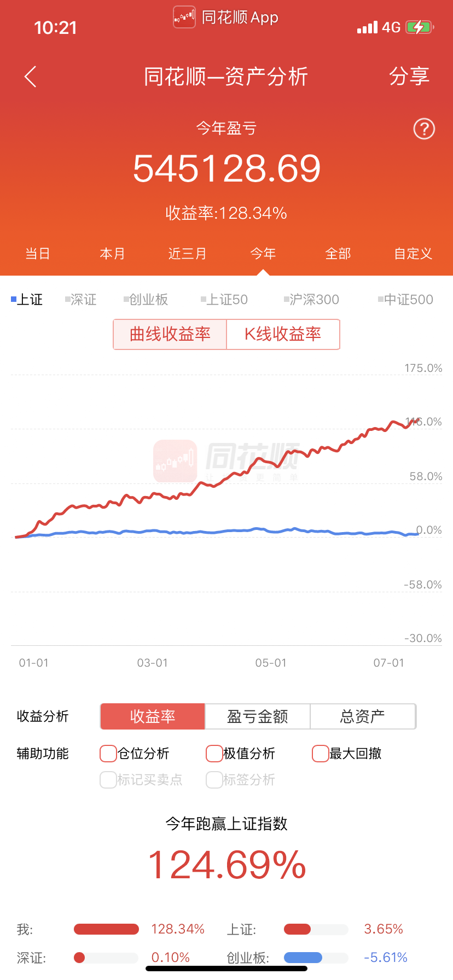Toggle the 最大回撤 checkbox
The width and height of the screenshot is (453, 980).
(x=320, y=754)
